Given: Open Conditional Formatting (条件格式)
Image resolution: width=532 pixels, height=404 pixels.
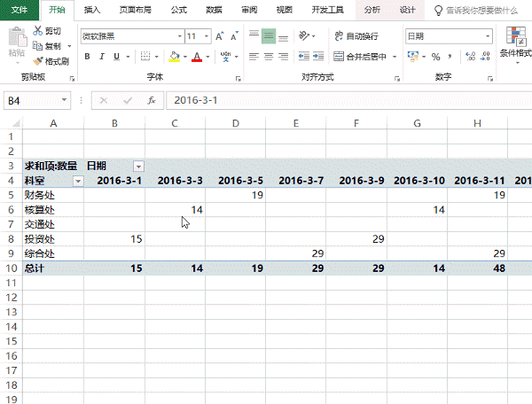Looking at the screenshot, I should click(x=516, y=44).
